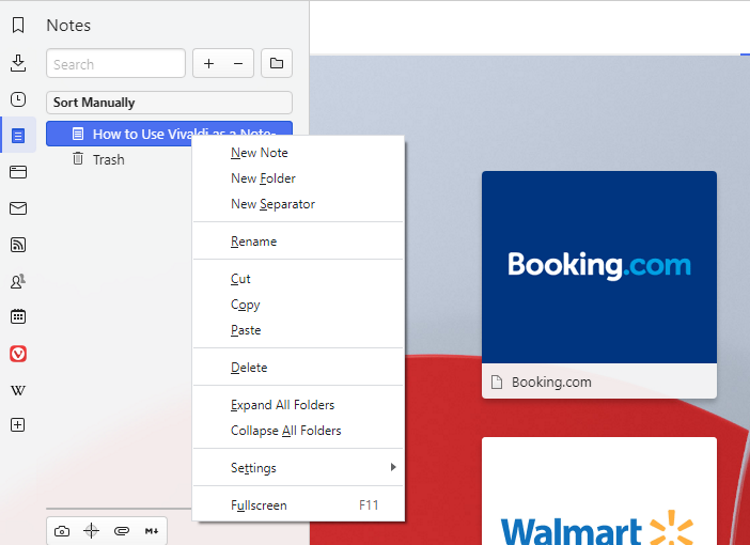Click the Notes panel heading
This screenshot has width=750, height=545.
coord(68,25)
